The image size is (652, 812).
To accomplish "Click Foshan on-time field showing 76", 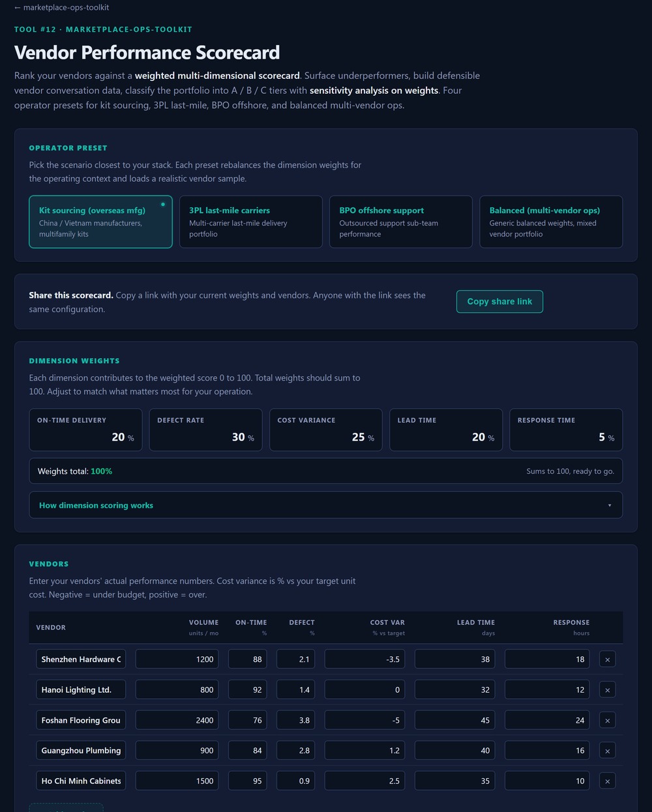I will coord(247,720).
